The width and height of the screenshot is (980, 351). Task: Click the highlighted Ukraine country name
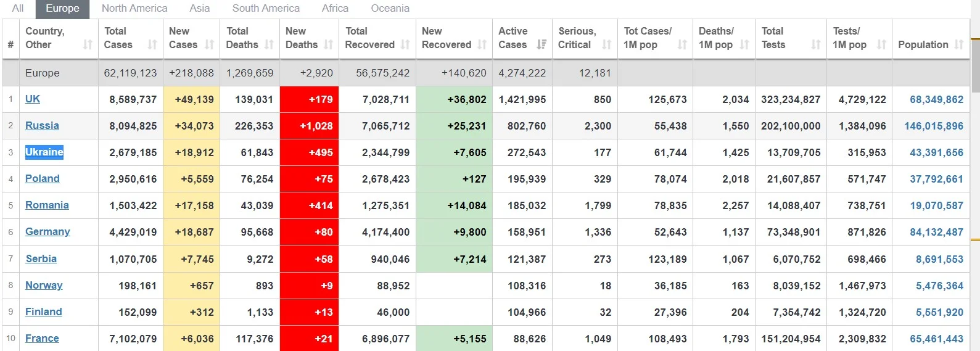pyautogui.click(x=44, y=152)
